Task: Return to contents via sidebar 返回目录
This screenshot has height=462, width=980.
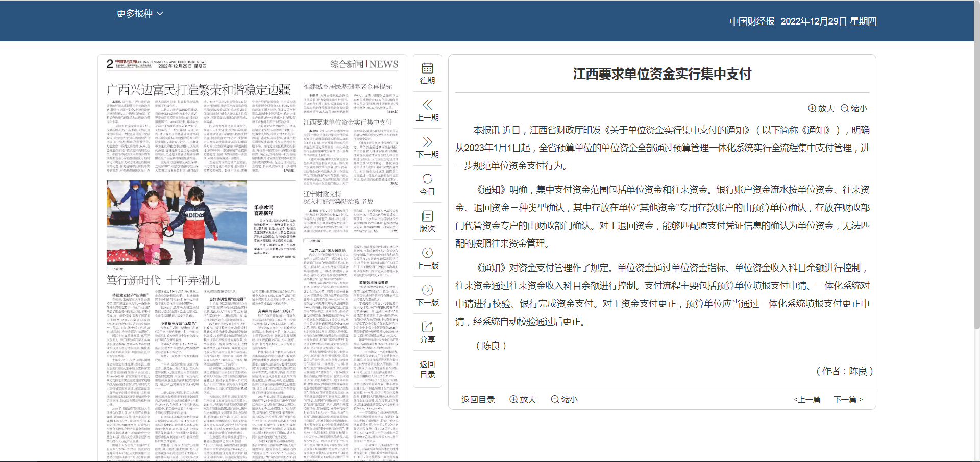Action: coord(427,369)
